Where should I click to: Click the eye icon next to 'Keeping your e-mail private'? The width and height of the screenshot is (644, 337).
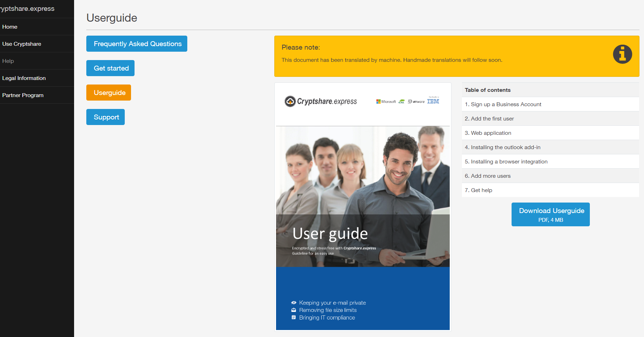293,302
